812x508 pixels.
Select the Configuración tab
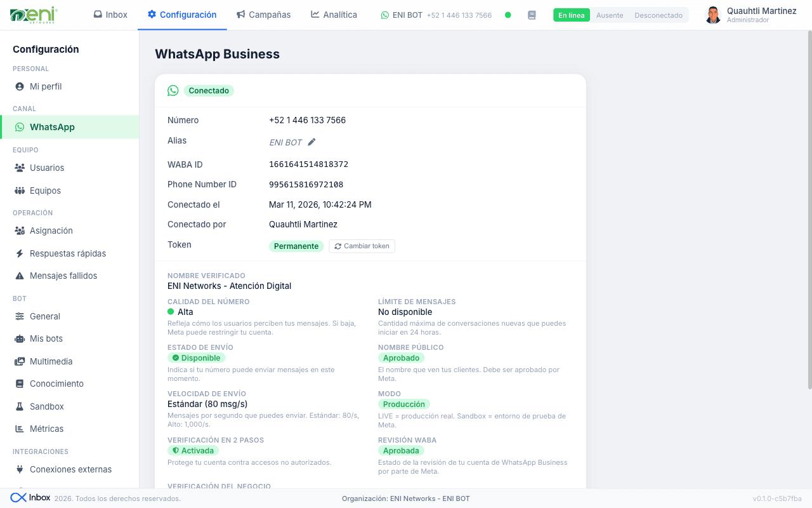[182, 15]
